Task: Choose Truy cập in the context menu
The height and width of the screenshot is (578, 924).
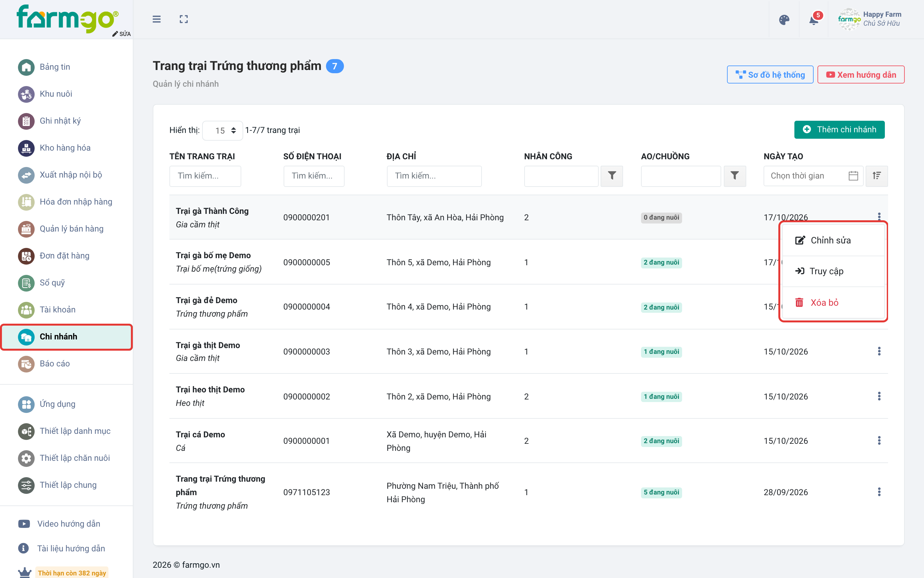Action: tap(834, 271)
